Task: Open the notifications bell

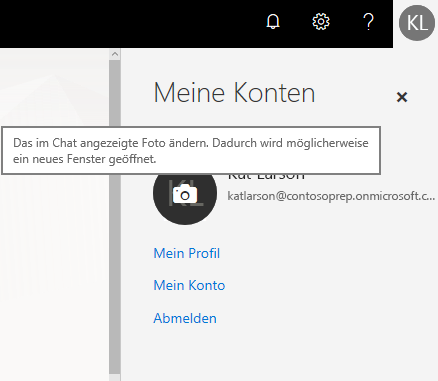Action: 273,22
